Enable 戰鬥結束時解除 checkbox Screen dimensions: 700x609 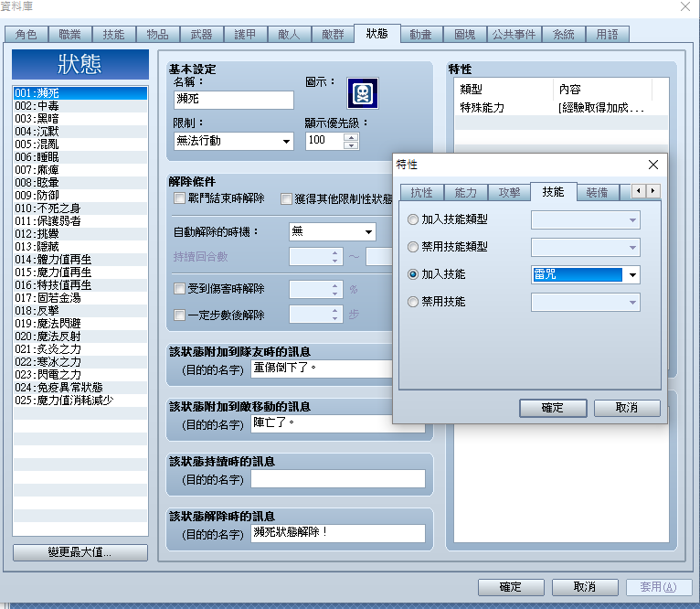pos(179,198)
